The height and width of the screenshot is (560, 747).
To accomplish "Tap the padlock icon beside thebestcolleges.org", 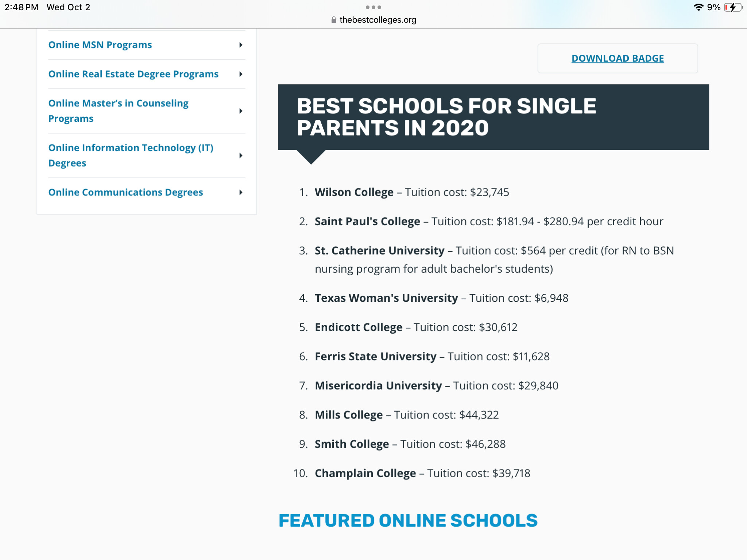I will [333, 20].
